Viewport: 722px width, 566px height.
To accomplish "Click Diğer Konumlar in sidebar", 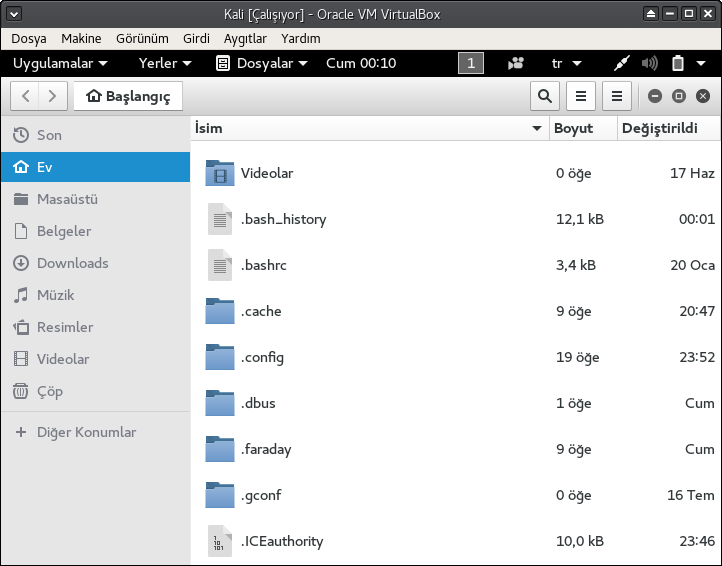I will tap(86, 432).
